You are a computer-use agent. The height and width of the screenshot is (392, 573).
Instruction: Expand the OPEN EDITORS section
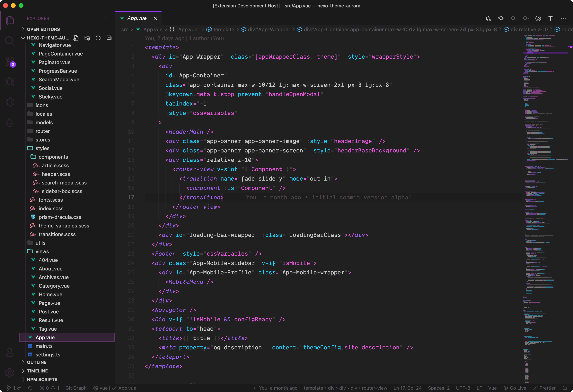[67, 29]
